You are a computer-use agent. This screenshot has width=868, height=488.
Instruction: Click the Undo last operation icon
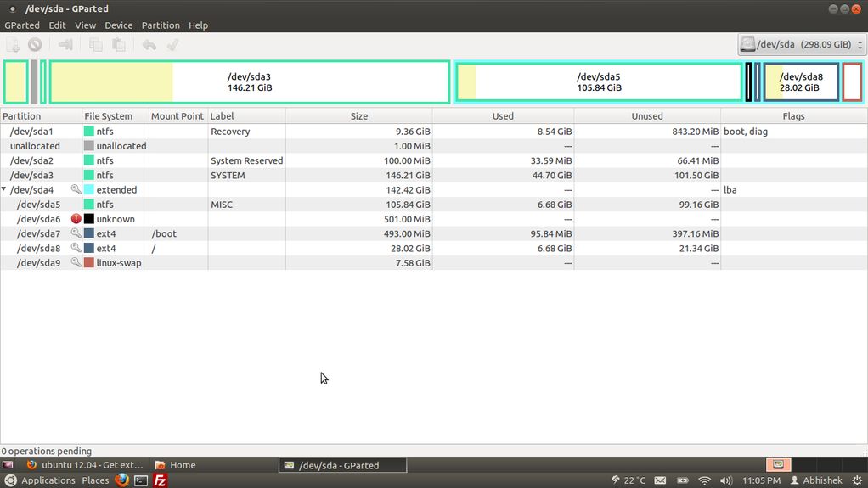149,45
